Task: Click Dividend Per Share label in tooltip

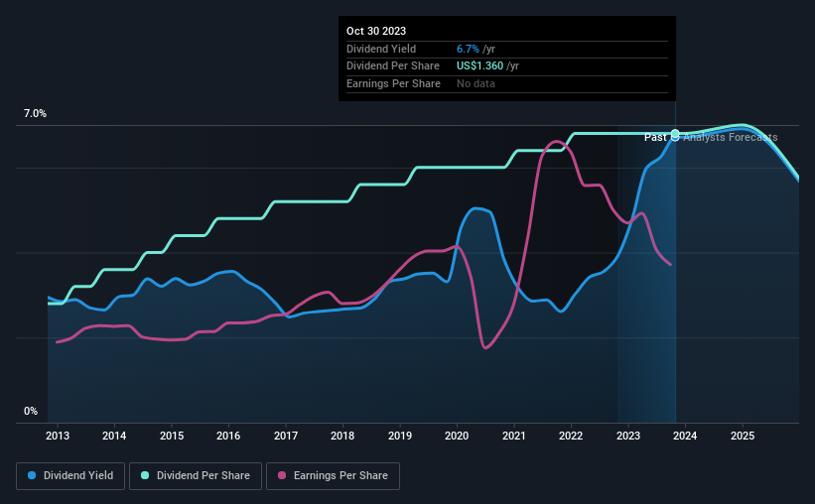Action: [x=393, y=66]
